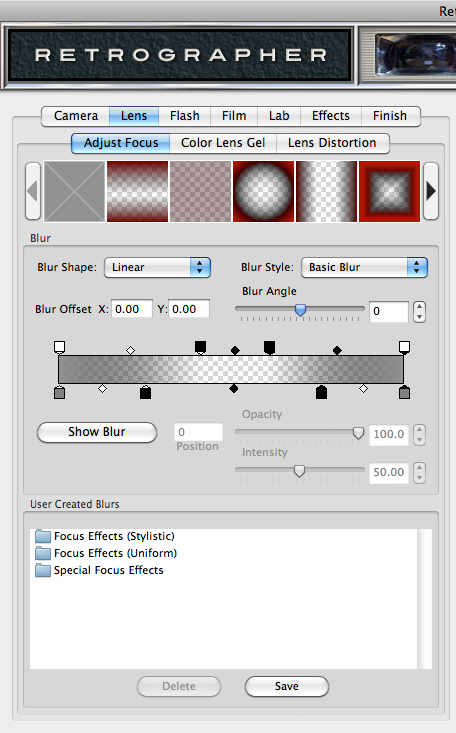Pick the circular spot focus preset
Image resolution: width=456 pixels, height=733 pixels.
point(263,191)
